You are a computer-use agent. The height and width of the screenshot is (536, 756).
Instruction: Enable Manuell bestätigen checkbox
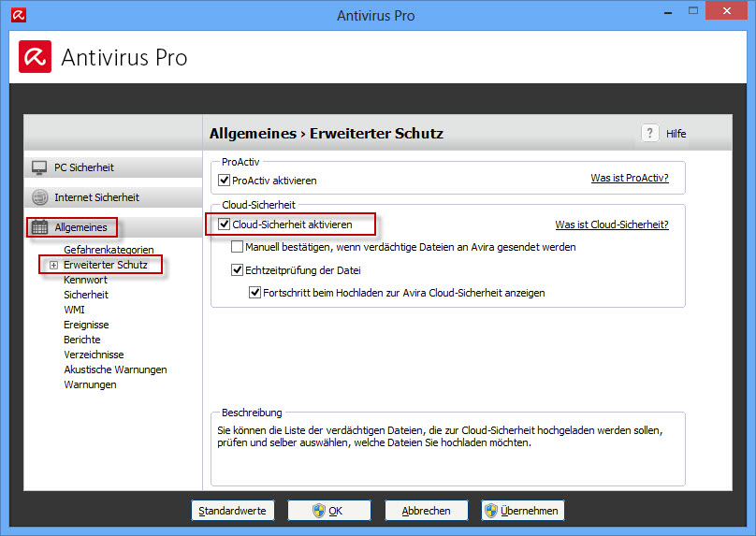(238, 247)
